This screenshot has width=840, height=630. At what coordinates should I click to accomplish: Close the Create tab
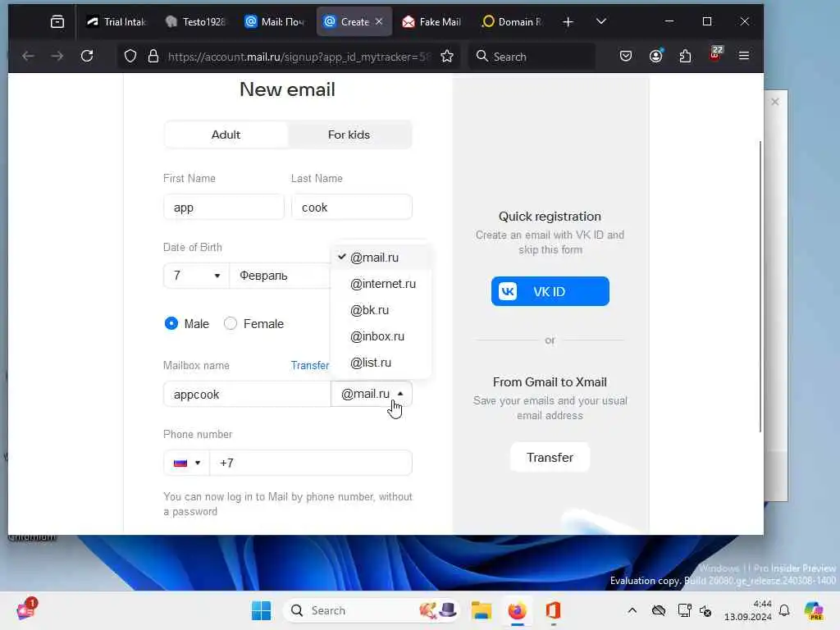pos(379,21)
